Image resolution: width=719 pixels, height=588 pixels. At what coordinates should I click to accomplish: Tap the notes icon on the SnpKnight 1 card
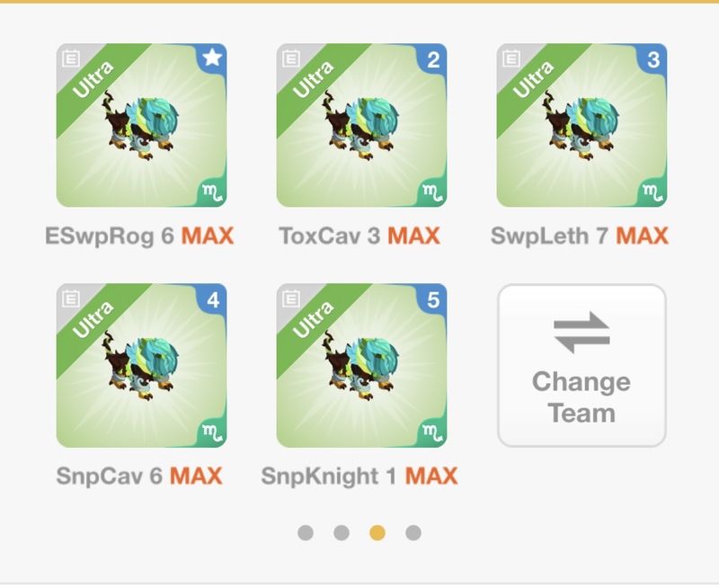point(290,299)
